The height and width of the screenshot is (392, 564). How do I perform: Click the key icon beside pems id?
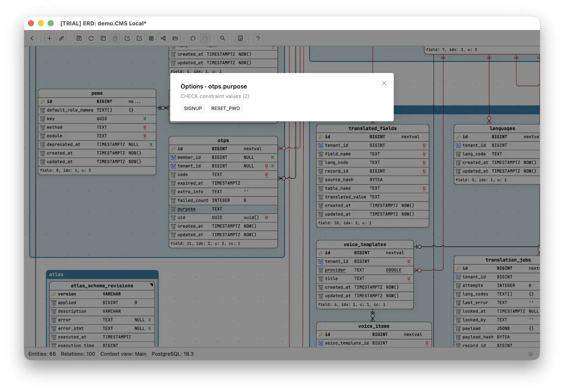click(43, 102)
